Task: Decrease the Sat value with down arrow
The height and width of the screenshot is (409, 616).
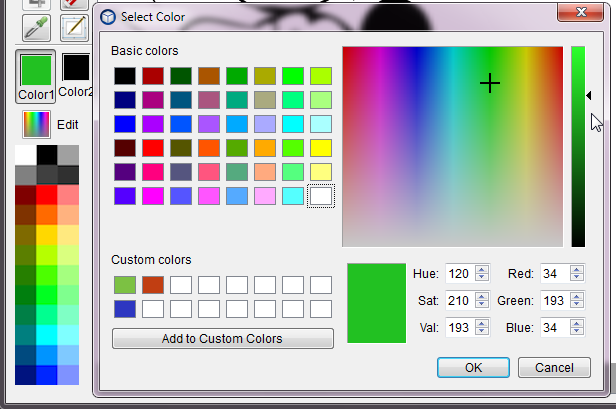Action: 482,304
